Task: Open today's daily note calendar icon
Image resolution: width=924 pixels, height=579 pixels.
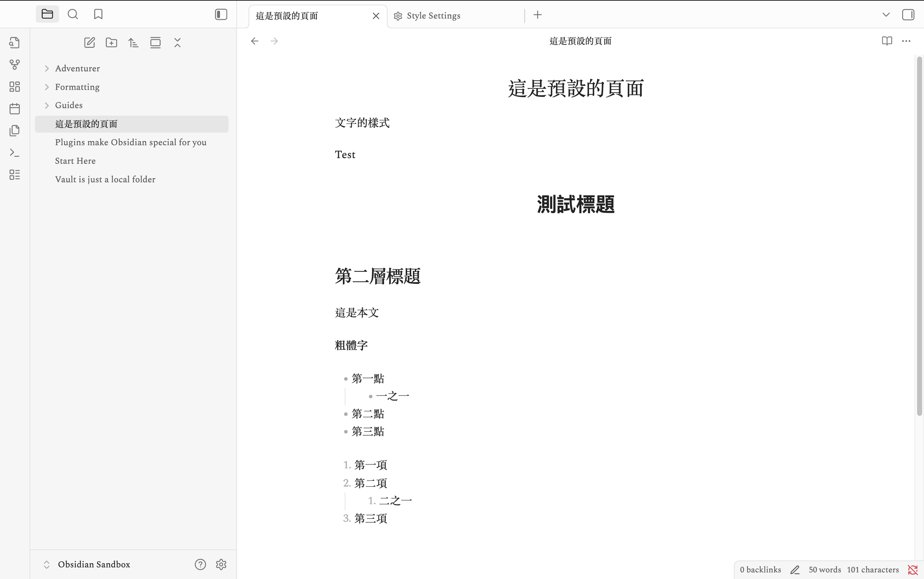Action: (14, 109)
